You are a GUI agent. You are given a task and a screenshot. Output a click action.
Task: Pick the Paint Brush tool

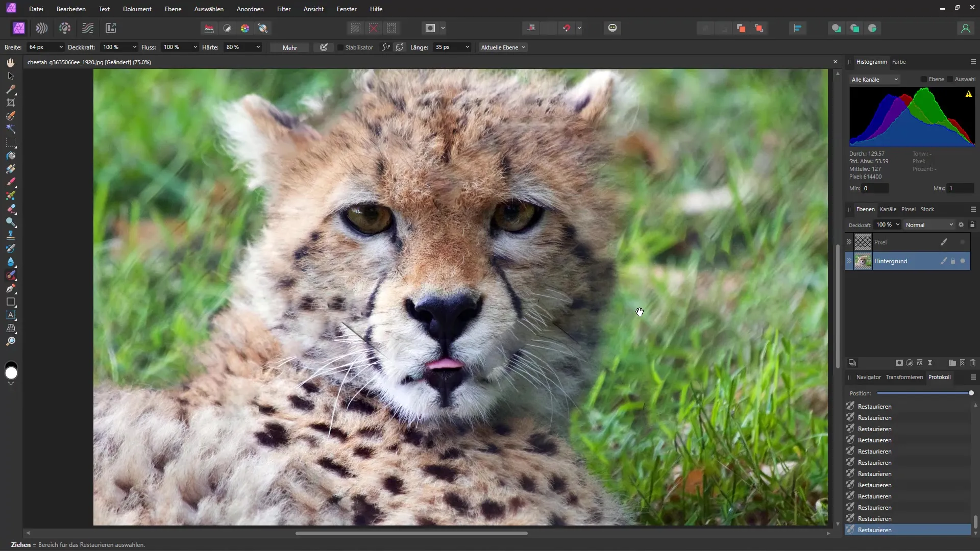11,182
